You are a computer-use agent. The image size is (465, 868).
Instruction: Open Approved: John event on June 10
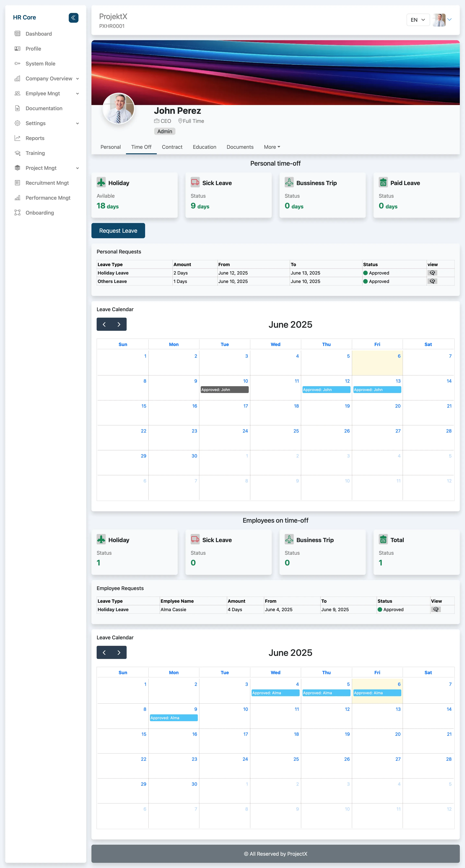click(x=225, y=390)
